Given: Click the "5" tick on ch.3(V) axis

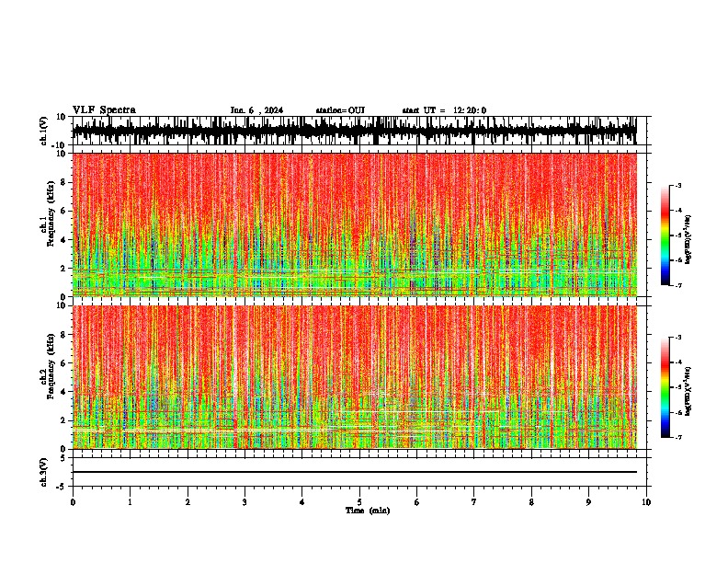Looking at the screenshot, I should pos(63,457).
